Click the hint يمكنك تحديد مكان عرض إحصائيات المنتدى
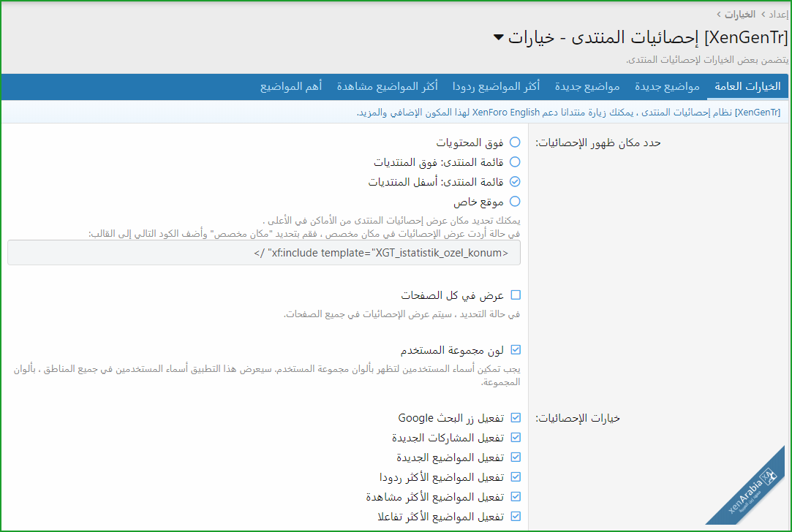 [x=391, y=221]
